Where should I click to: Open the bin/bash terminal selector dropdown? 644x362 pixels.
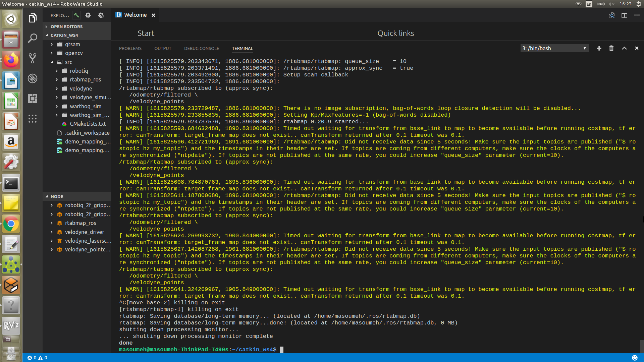[x=554, y=48]
